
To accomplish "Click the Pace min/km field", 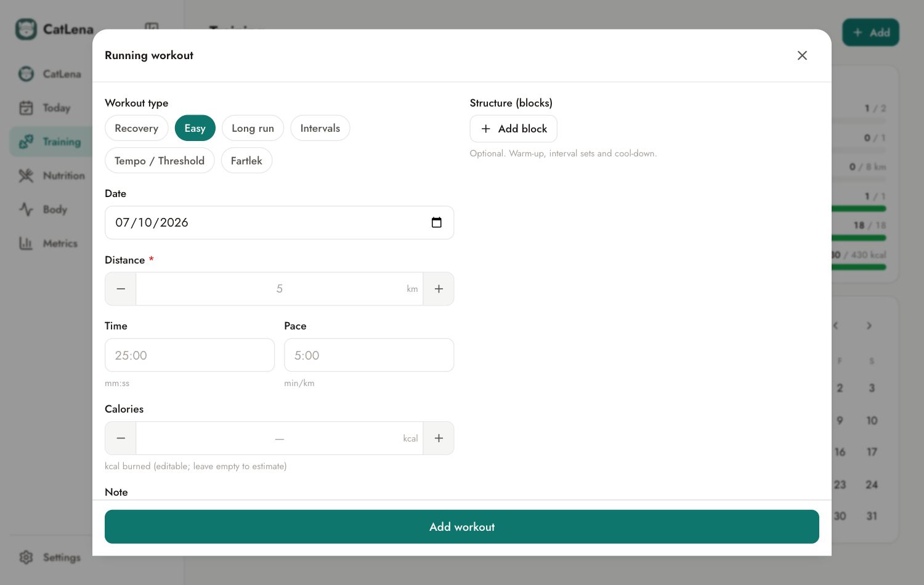I will (x=369, y=355).
